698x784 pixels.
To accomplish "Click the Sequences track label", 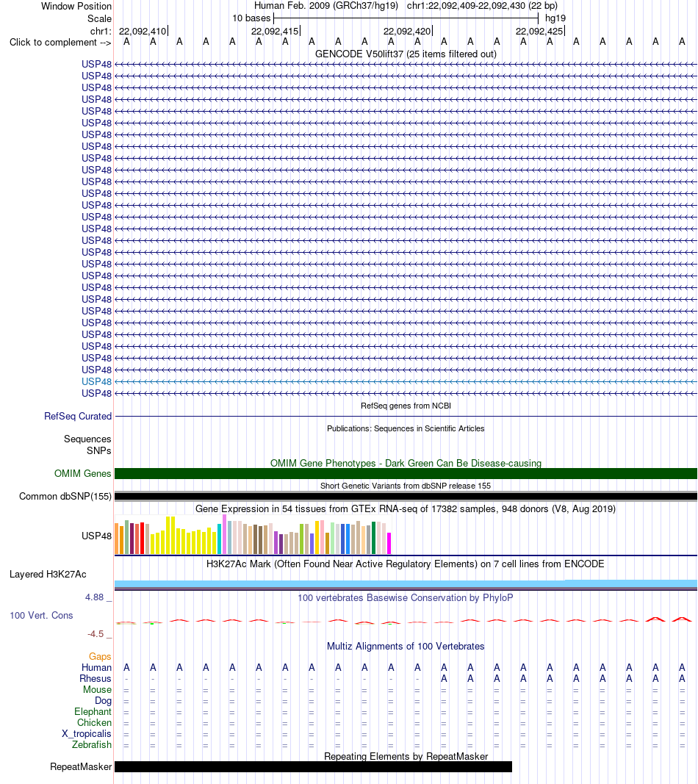I will pyautogui.click(x=87, y=439).
